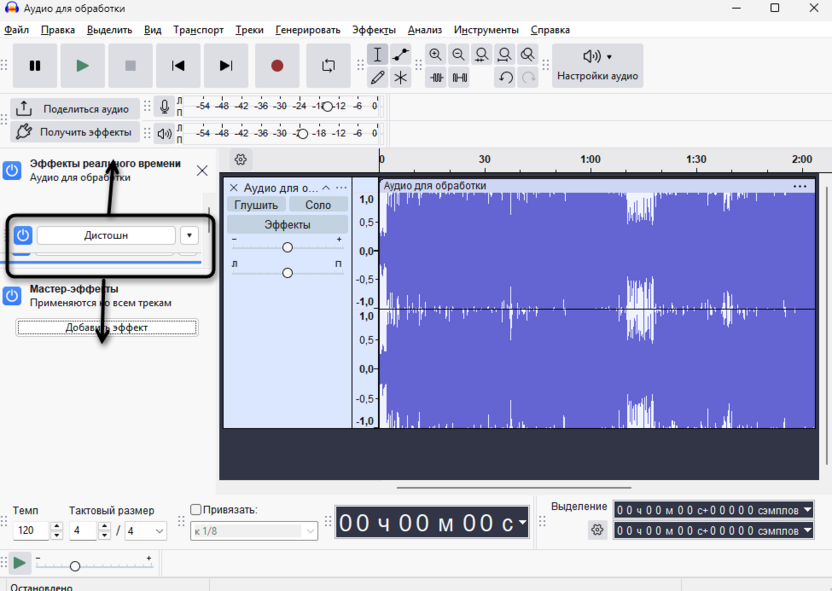Open the Правка menu
The height and width of the screenshot is (591, 832).
(58, 30)
